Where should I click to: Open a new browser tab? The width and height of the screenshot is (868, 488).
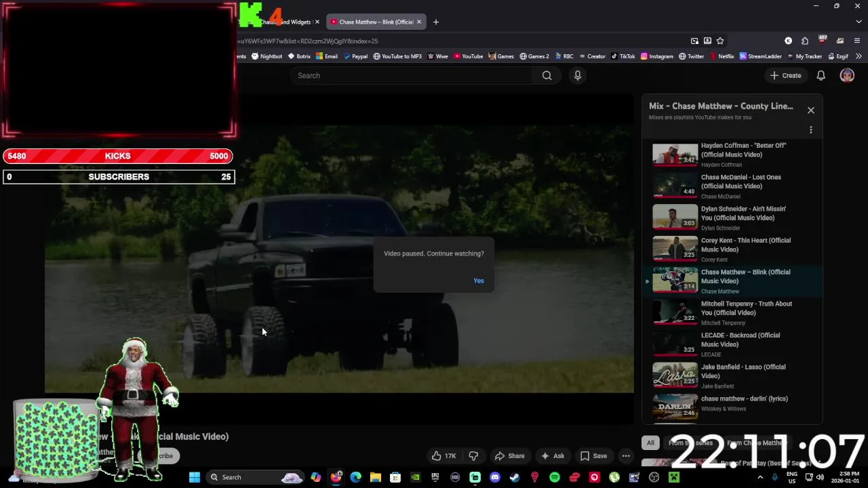point(436,22)
